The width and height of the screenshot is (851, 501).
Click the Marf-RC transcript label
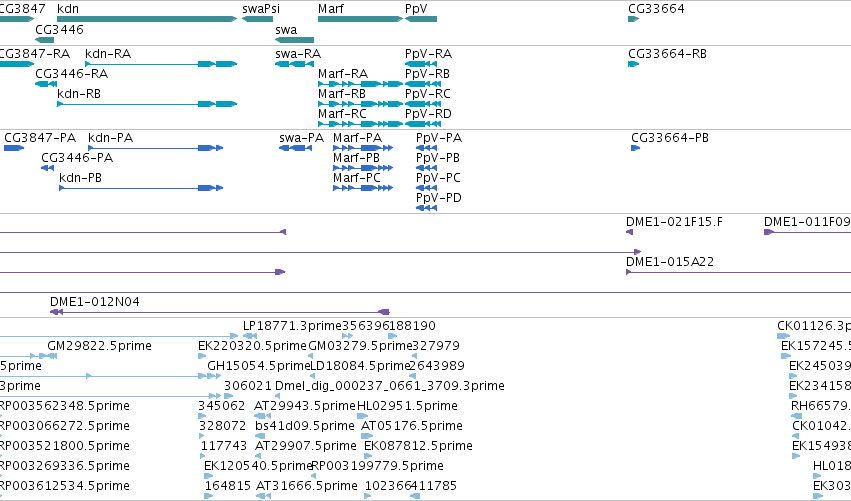pos(342,114)
